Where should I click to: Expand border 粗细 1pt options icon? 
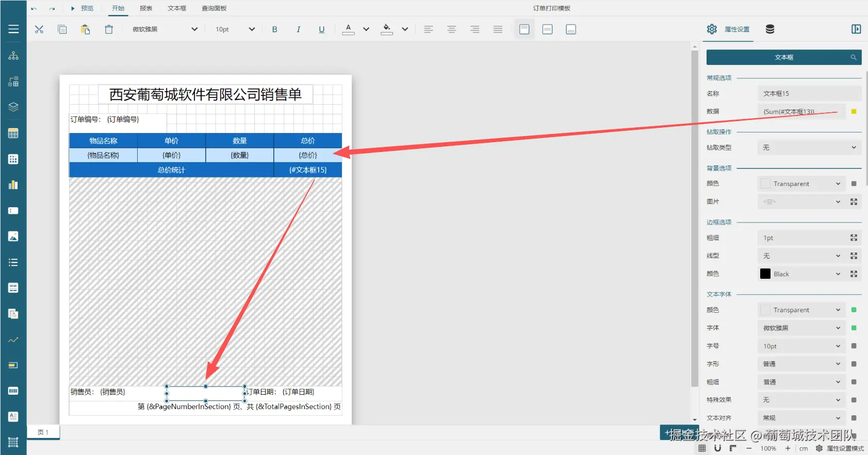(x=854, y=238)
